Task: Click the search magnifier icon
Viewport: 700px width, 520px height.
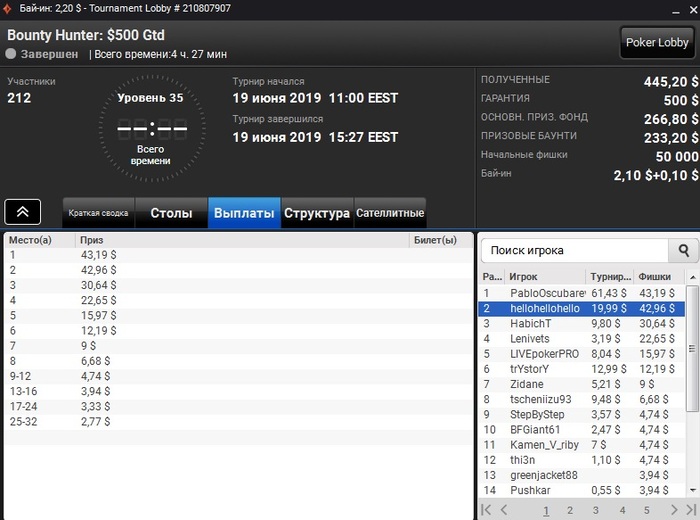Action: coord(683,250)
